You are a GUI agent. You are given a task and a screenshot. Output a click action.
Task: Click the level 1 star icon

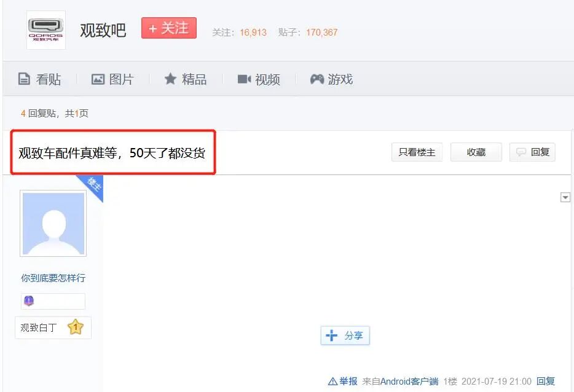(76, 327)
